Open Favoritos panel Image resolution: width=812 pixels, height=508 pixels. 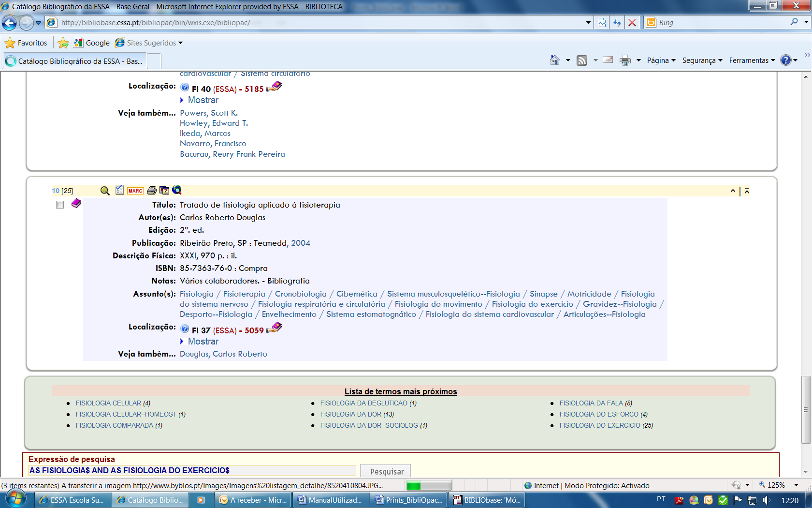click(26, 43)
